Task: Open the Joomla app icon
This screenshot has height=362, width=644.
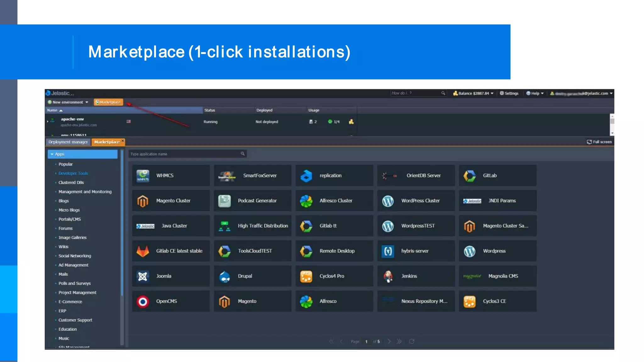Action: [x=143, y=276]
